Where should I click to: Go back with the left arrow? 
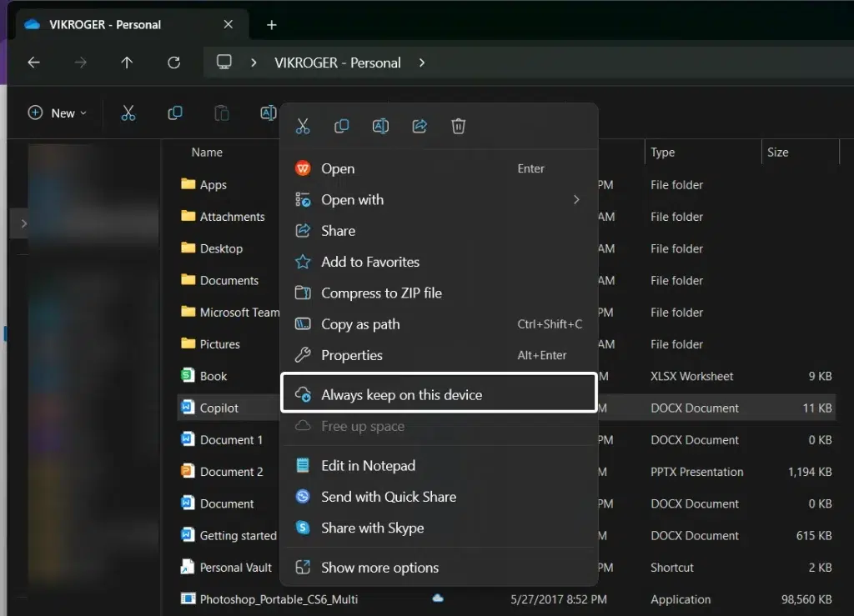(33, 63)
